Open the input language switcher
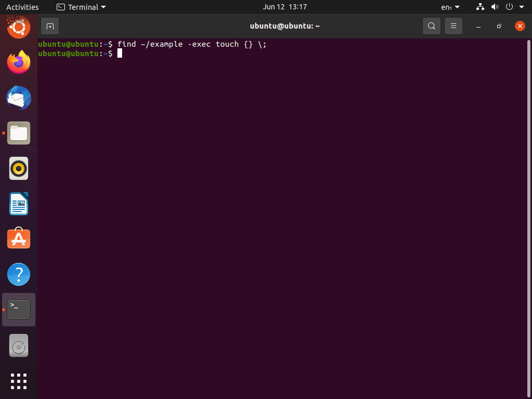Screen dimensions: 532x399 pyautogui.click(x=449, y=7)
